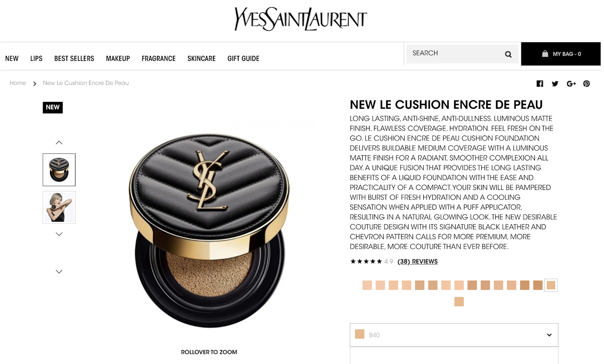Click the search magnifier icon
This screenshot has width=604, height=364.
508,54
